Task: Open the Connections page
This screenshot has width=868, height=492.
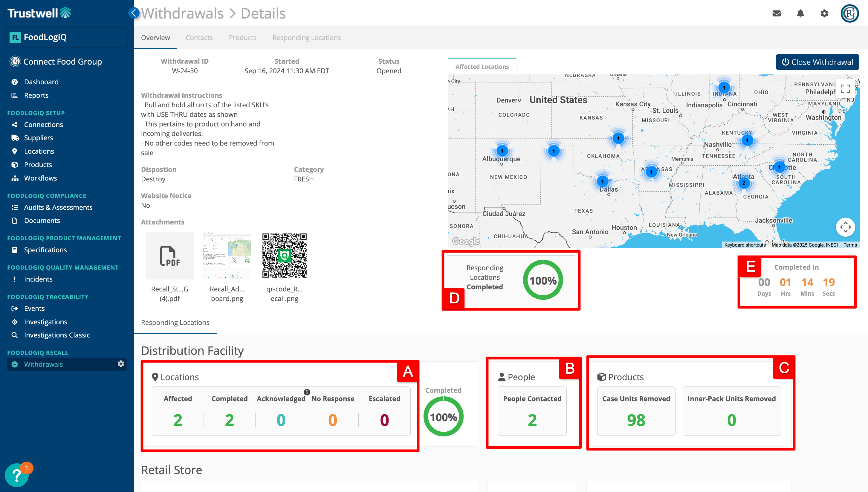Action: pos(43,125)
